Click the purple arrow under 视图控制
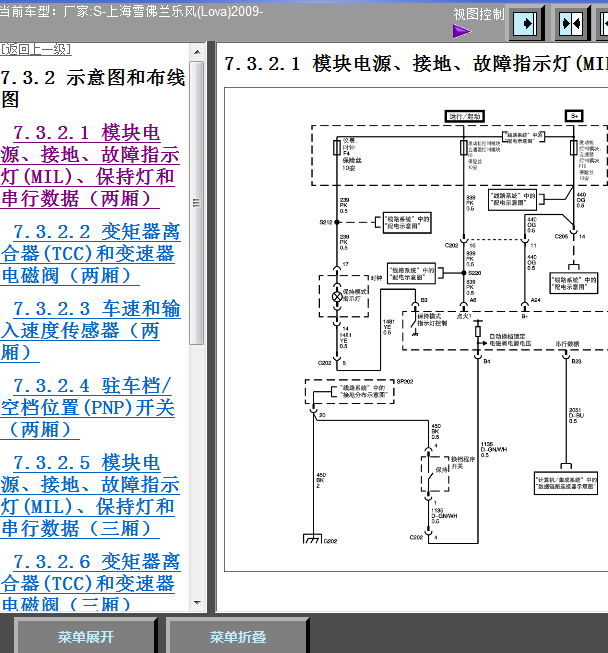608x653 pixels. tap(462, 31)
